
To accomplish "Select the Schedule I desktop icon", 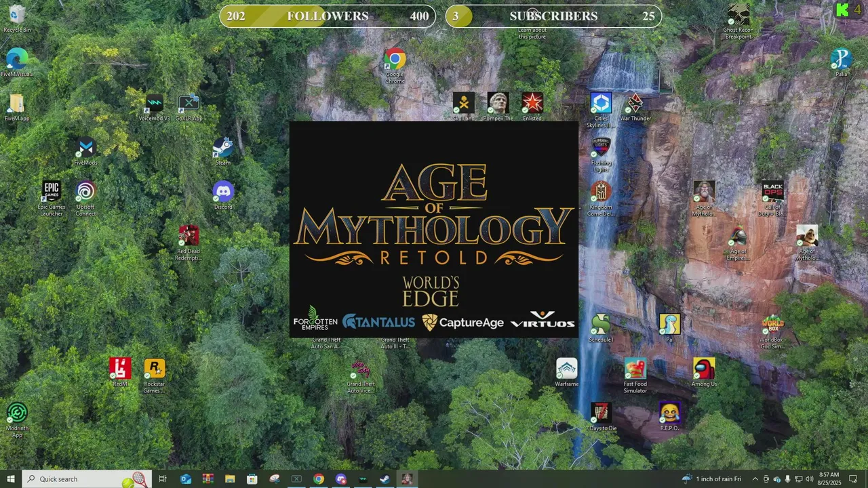I will (601, 328).
